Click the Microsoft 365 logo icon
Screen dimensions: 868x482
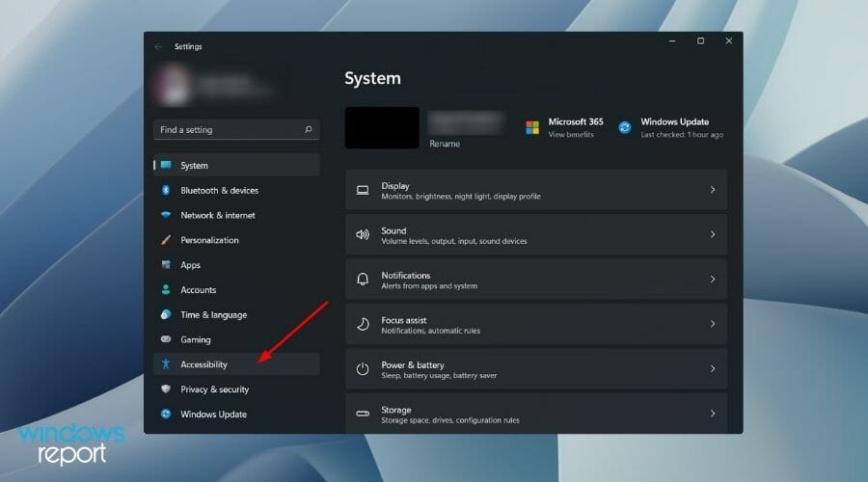click(x=532, y=128)
